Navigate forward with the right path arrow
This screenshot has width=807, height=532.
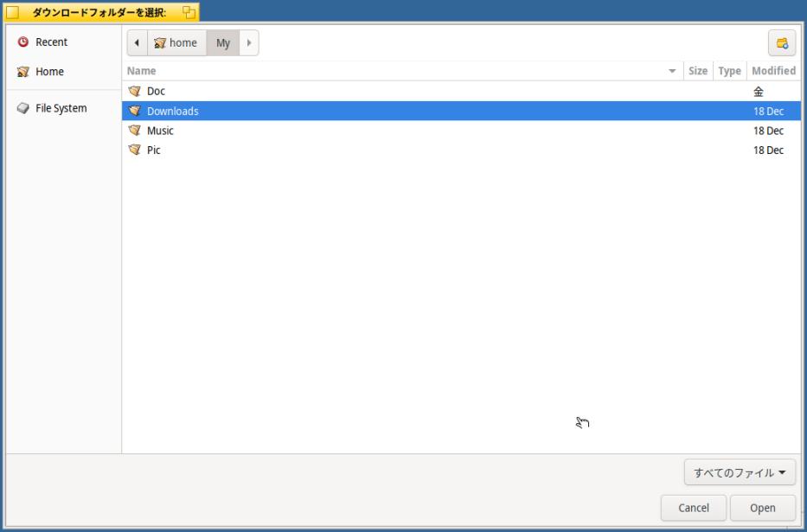pos(249,42)
